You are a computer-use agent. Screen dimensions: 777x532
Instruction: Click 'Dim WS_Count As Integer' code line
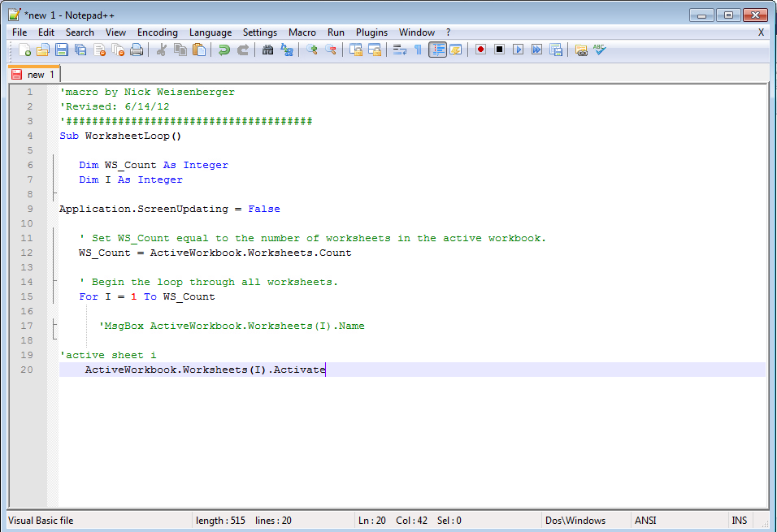pos(154,165)
